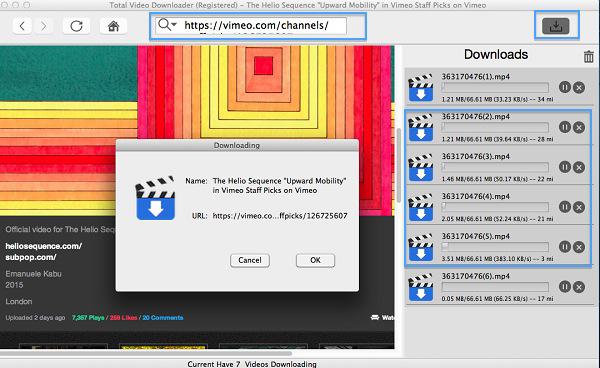Select the 363170476(2).mp4 video file icon
The image size is (600, 368).
(421, 128)
